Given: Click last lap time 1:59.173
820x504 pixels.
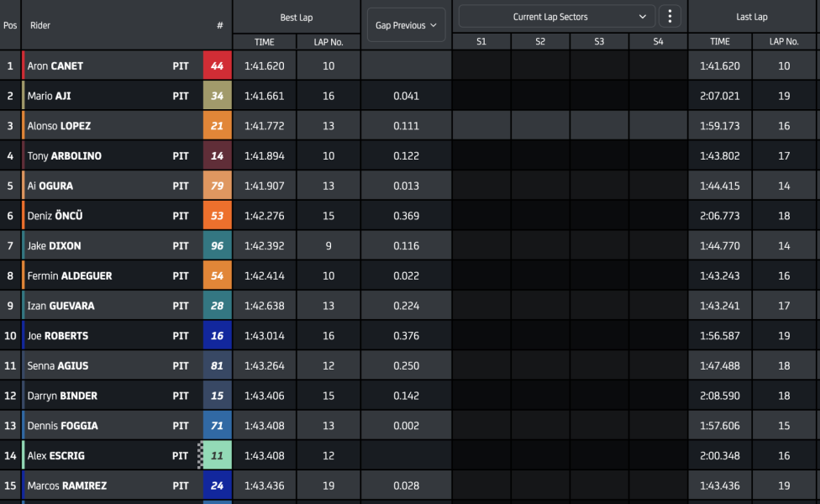Looking at the screenshot, I should pyautogui.click(x=719, y=126).
